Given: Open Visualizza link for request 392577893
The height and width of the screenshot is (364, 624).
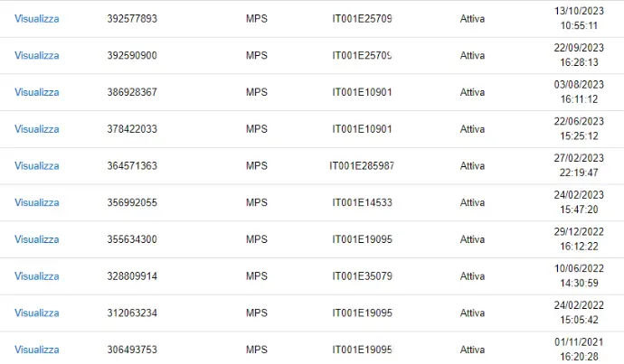Looking at the screenshot, I should click(36, 19).
